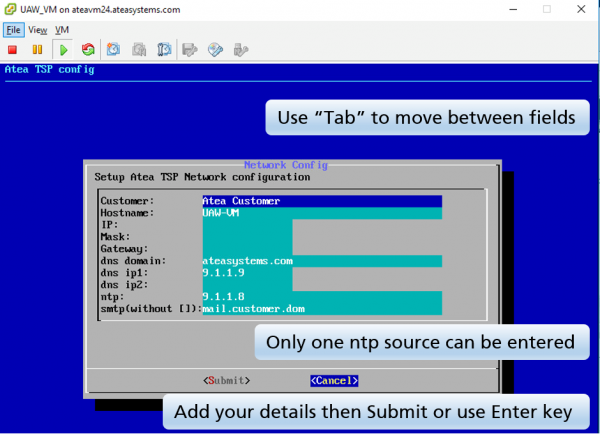
Task: Select the dns domain field ateasystems.com
Action: [322, 261]
